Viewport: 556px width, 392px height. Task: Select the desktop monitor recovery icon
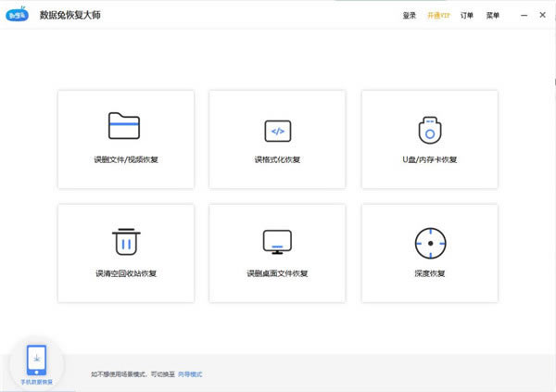coord(277,242)
